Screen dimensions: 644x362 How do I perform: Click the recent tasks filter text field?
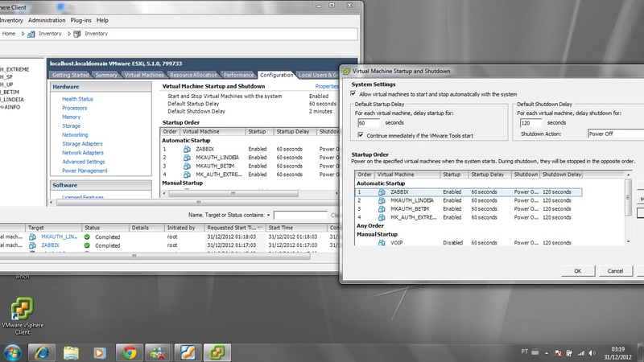tap(300, 215)
